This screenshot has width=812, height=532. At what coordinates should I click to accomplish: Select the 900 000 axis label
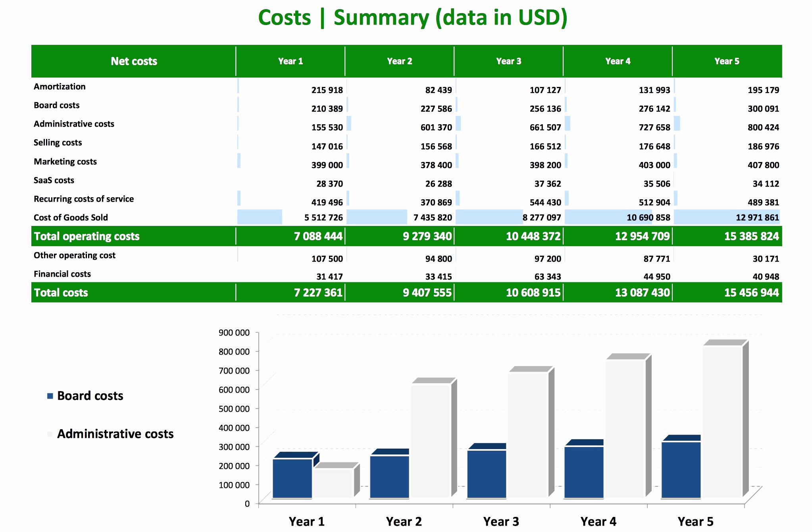234,333
